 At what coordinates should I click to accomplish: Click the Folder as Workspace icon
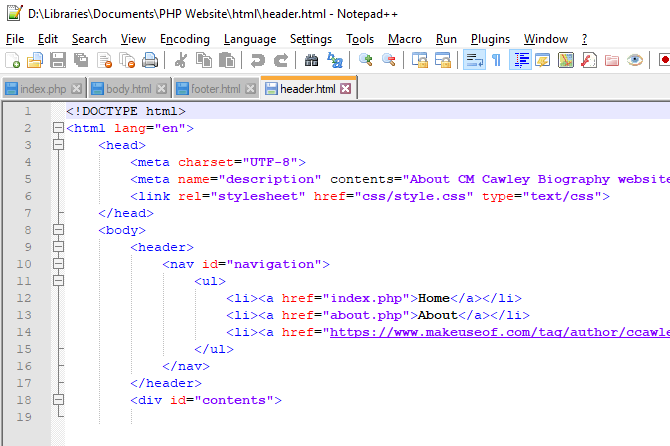(612, 60)
